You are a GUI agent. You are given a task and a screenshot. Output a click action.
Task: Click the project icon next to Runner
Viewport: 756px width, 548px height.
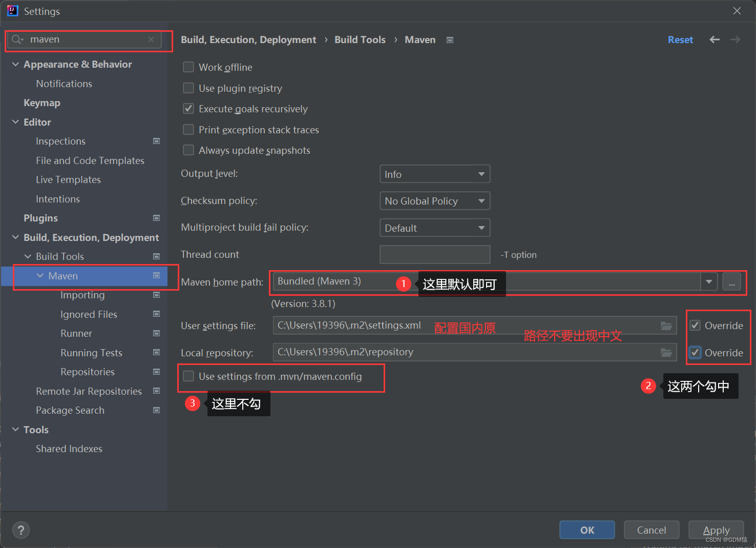157,333
